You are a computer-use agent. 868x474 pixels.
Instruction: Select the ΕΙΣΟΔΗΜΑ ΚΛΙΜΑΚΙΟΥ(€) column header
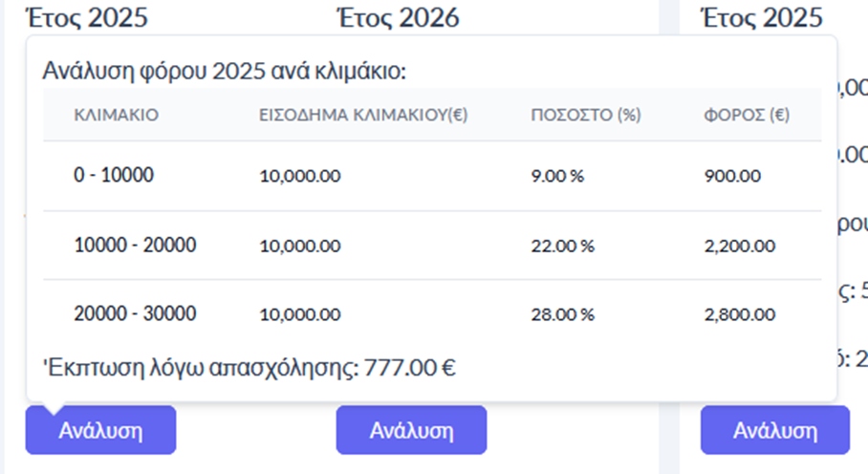pyautogui.click(x=364, y=116)
